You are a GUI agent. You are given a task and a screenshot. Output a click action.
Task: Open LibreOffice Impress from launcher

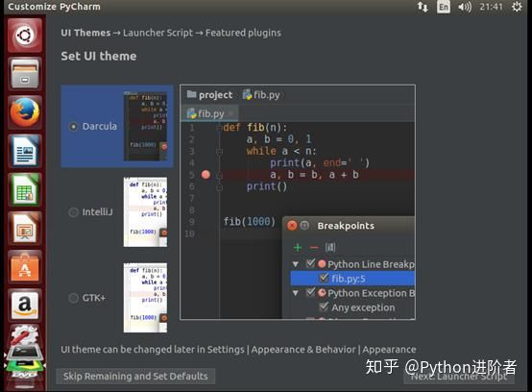point(24,228)
